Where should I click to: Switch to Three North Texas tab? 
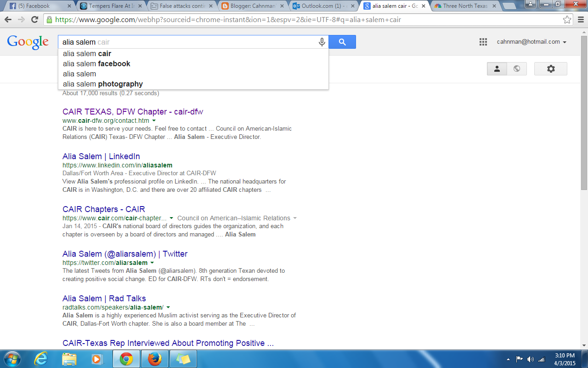click(x=465, y=6)
